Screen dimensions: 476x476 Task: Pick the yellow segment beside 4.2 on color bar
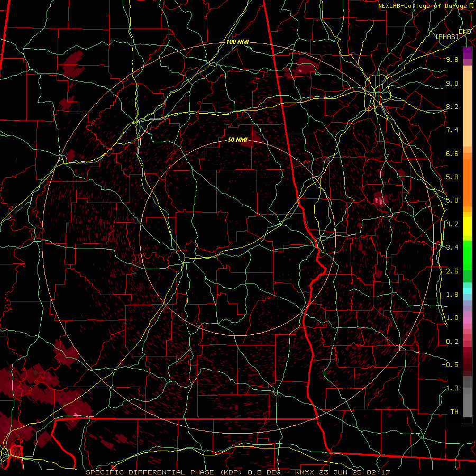(467, 226)
